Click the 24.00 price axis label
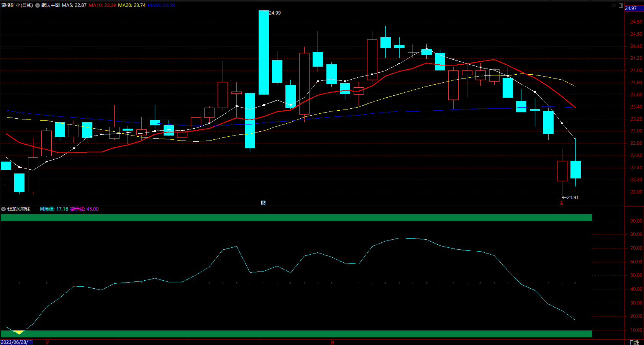 click(x=636, y=70)
